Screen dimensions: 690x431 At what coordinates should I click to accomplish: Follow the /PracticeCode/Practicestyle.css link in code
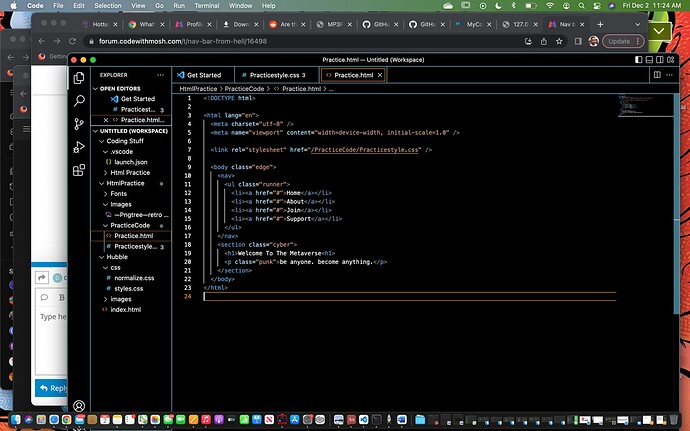click(364, 150)
